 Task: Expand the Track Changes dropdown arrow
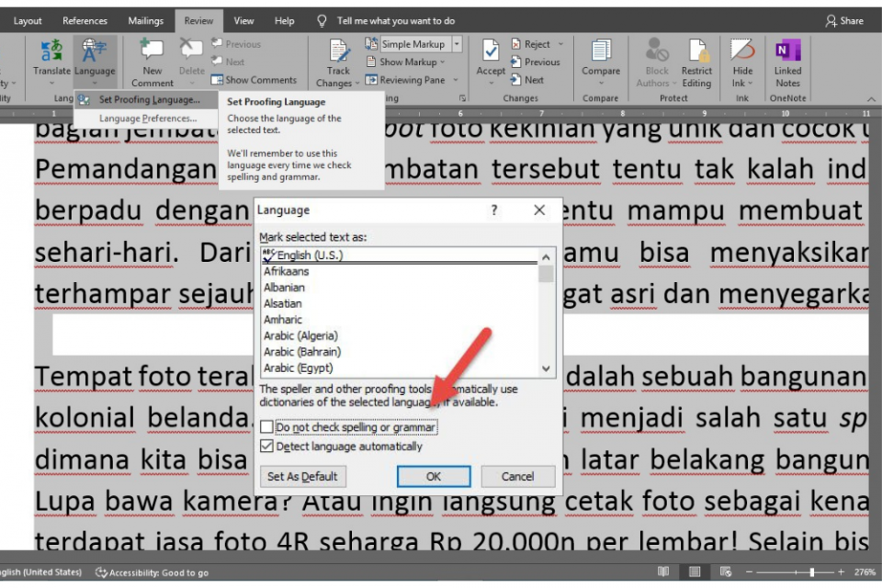(356, 84)
